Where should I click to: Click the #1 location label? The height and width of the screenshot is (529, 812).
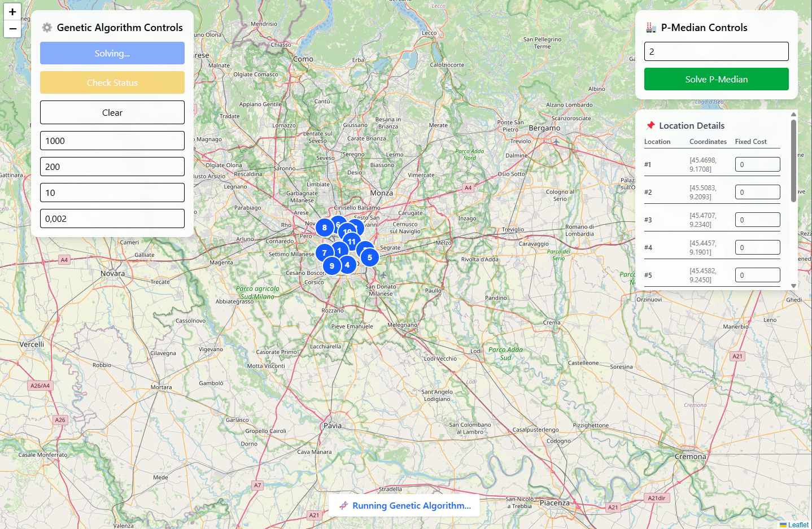(648, 164)
